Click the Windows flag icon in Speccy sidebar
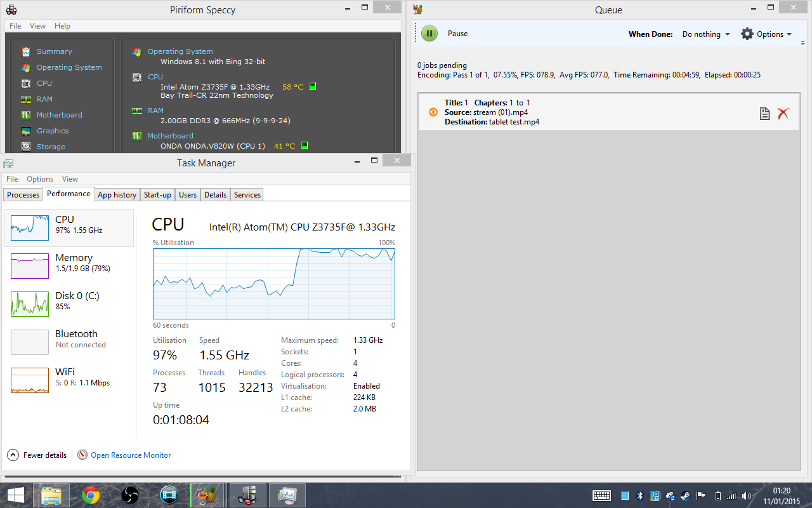This screenshot has width=812, height=508. point(26,67)
